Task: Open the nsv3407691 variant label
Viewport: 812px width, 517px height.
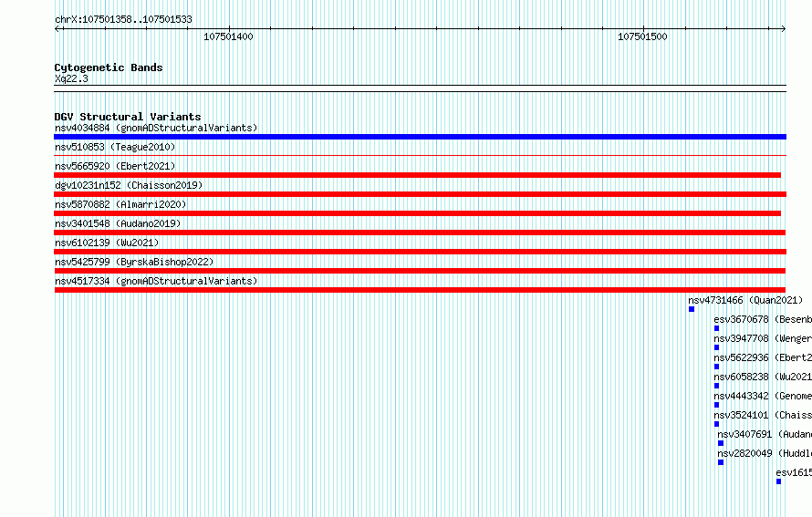Action: [765, 434]
